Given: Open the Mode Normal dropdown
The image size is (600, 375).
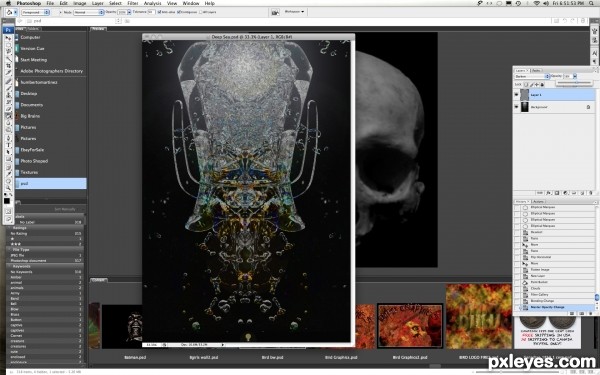Looking at the screenshot, I should pyautogui.click(x=88, y=12).
